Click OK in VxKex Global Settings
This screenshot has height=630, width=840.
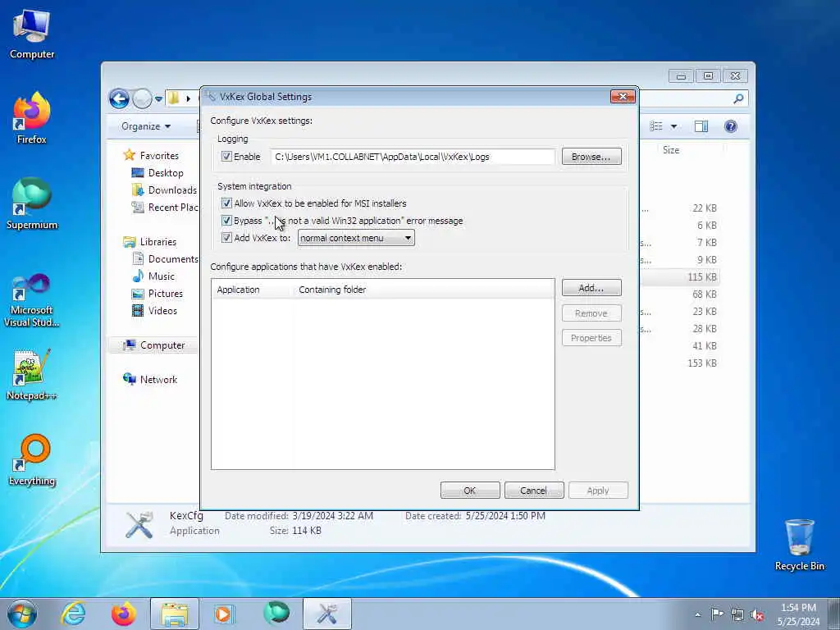[470, 491]
